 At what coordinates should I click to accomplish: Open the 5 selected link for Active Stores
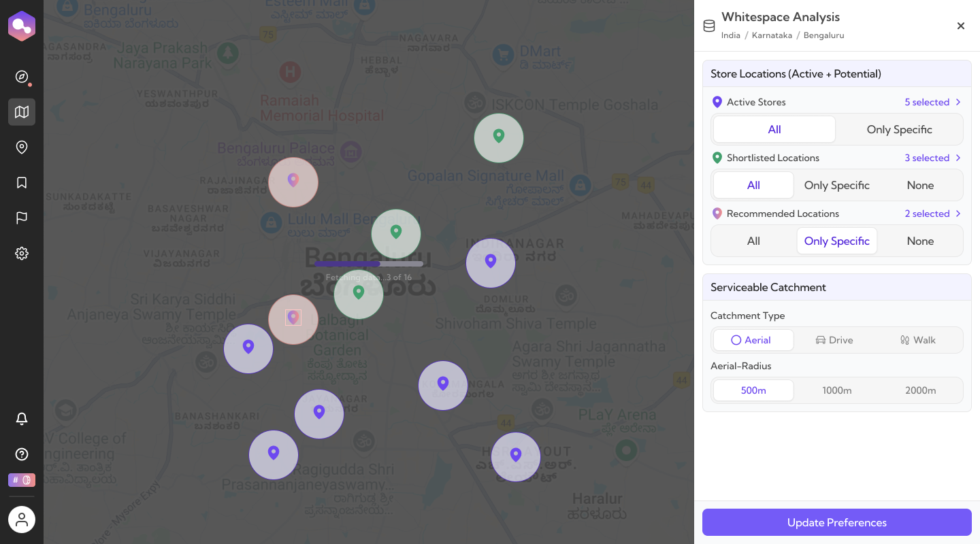927,102
